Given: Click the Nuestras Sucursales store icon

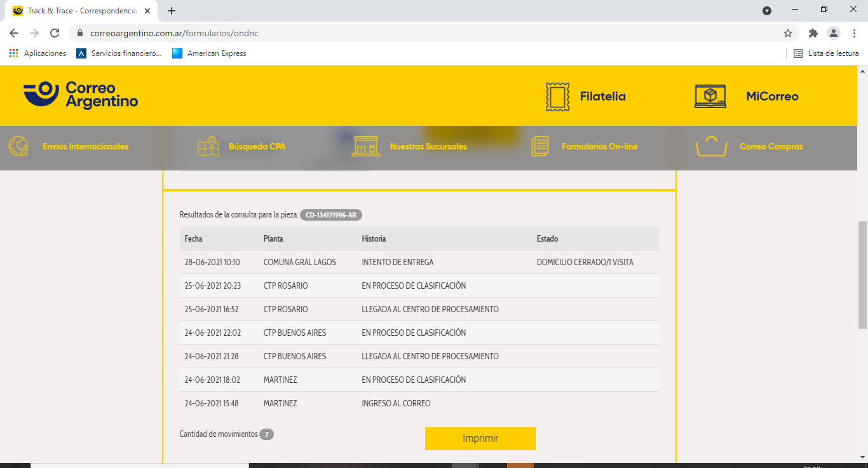Looking at the screenshot, I should coord(366,146).
